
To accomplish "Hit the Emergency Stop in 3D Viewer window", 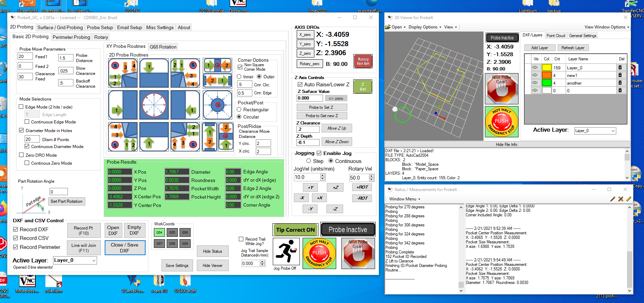I will pyautogui.click(x=502, y=121).
